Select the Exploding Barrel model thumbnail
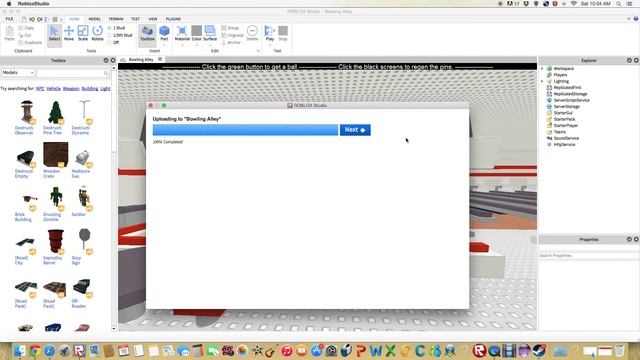The width and height of the screenshot is (640, 360). [55, 241]
